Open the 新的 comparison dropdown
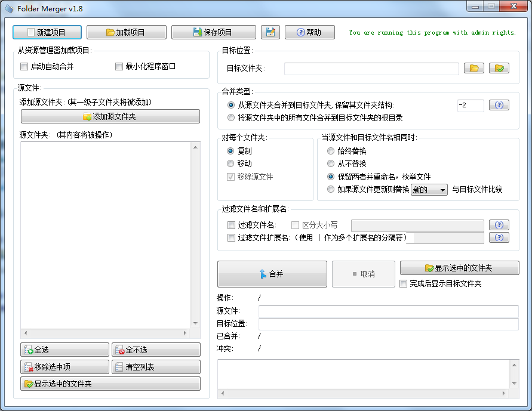The height and width of the screenshot is (411, 532). tap(429, 190)
